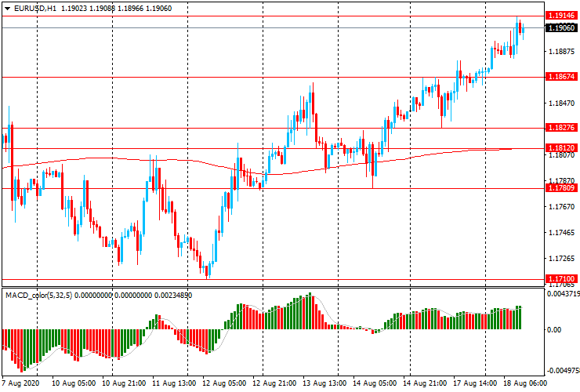This screenshot has height=392, width=580.
Task: Click the 1.17465 price scale value
Action: coord(562,233)
